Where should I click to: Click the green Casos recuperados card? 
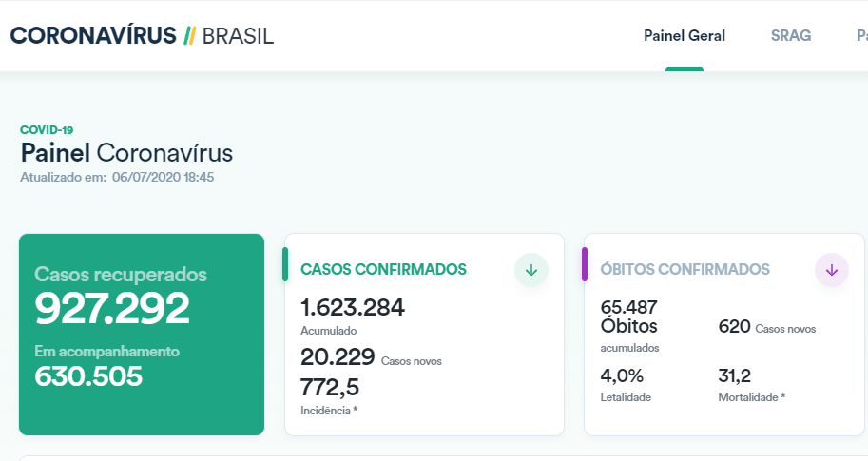click(x=141, y=334)
